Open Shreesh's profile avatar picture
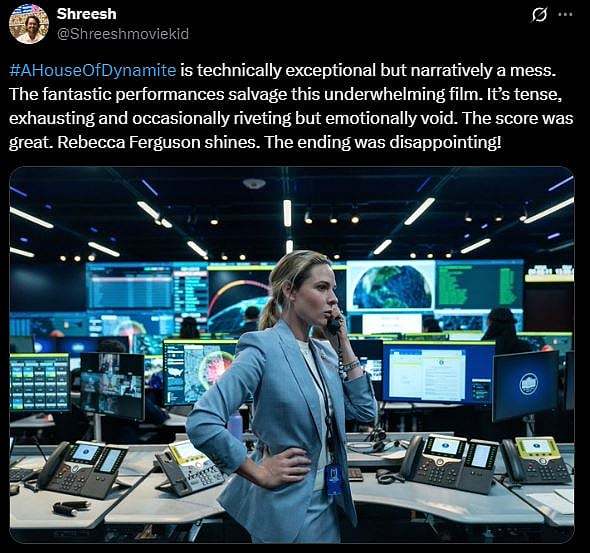 pos(29,24)
